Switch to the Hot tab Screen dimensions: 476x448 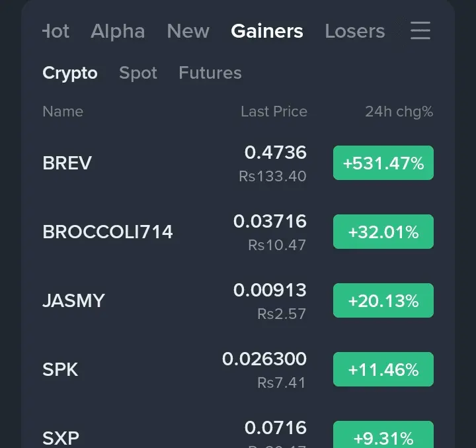[56, 31]
